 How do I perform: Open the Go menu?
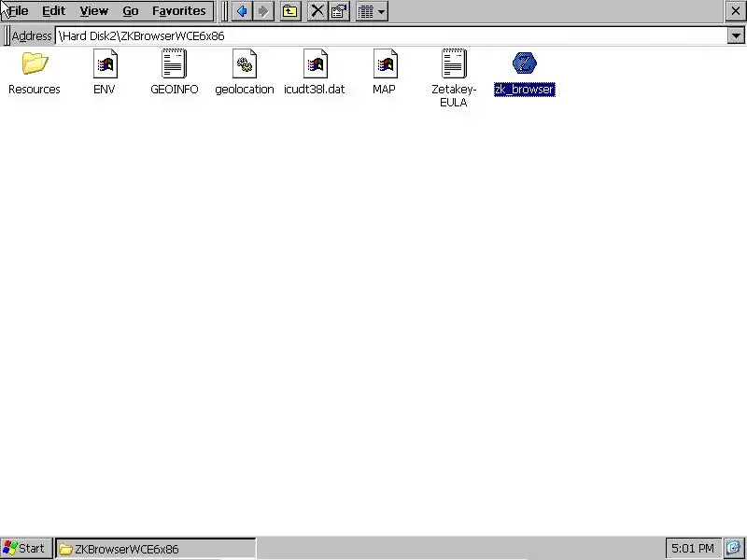click(131, 10)
